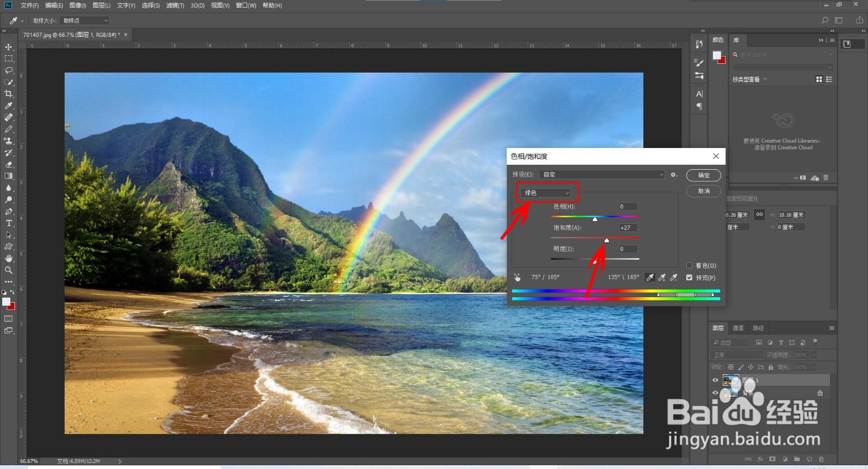Image resolution: width=868 pixels, height=469 pixels.
Task: Swap foreground and background colors arrow
Action: click(12, 292)
